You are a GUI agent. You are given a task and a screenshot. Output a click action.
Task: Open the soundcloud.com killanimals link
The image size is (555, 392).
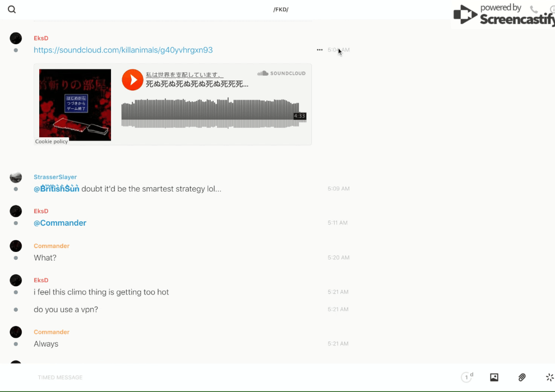(123, 50)
